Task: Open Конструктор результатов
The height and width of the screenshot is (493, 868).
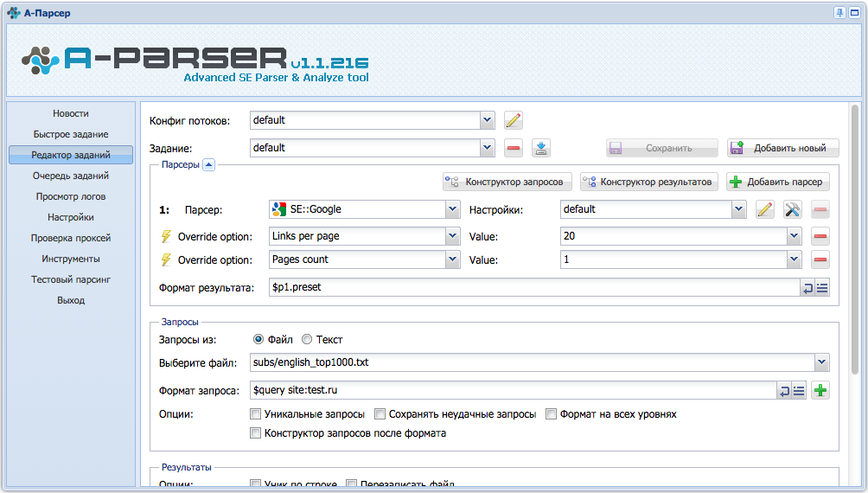Action: (x=648, y=182)
